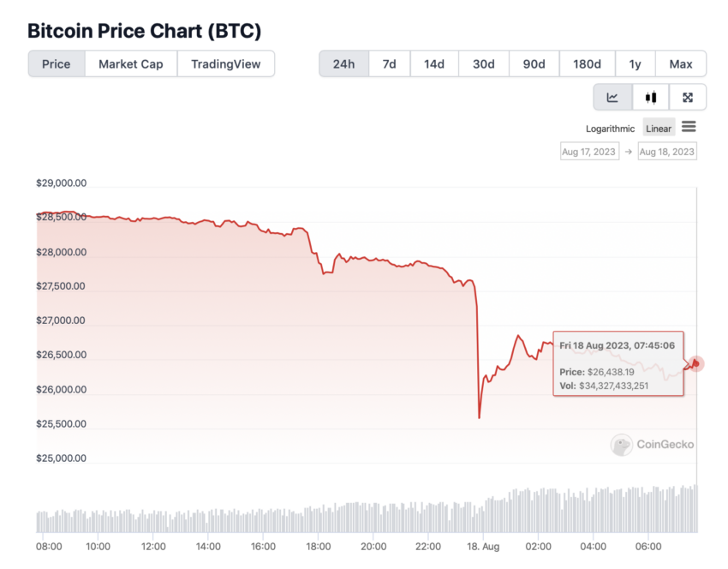
Task: Switch to the Market Cap tab
Action: [131, 63]
